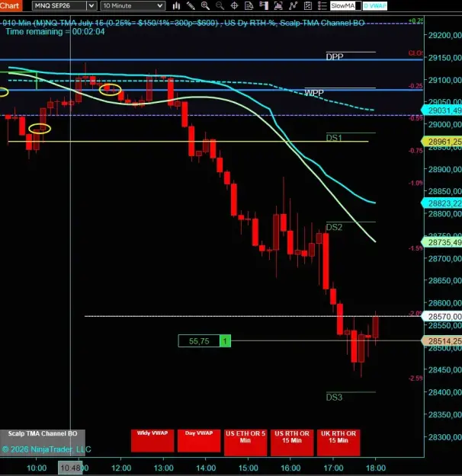
Task: Toggle the D VWAP button
Action: [375, 6]
